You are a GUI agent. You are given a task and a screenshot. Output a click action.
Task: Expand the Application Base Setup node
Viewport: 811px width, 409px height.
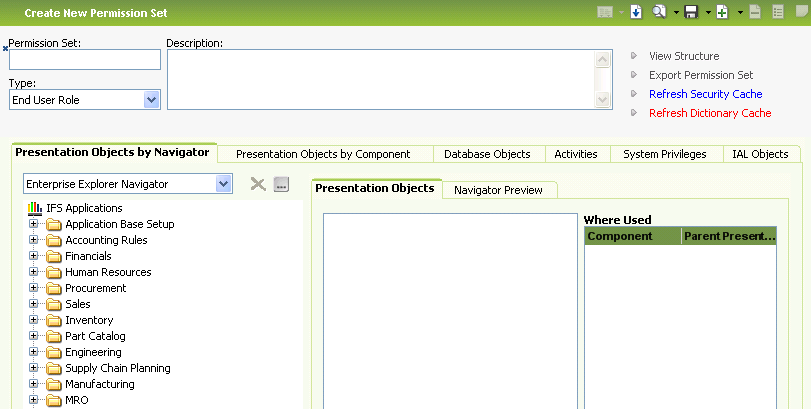(x=34, y=224)
